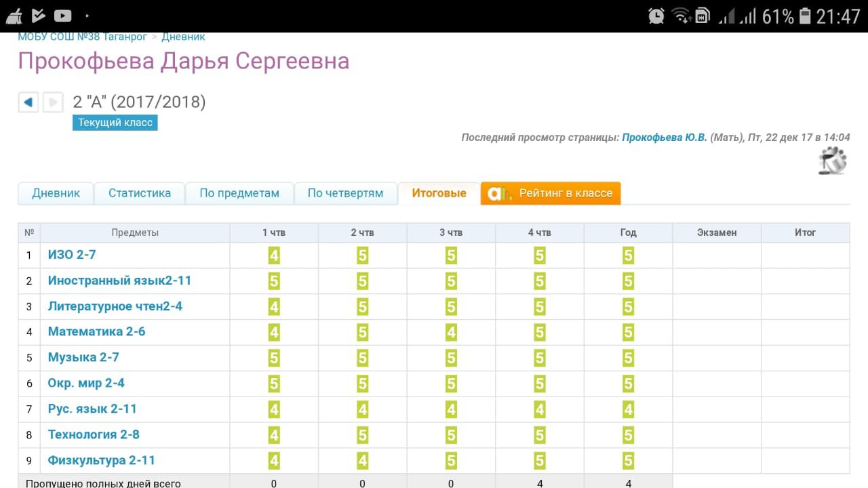Viewport: 868px width, 488px height.
Task: Click the disabled next year arrow
Action: point(53,102)
